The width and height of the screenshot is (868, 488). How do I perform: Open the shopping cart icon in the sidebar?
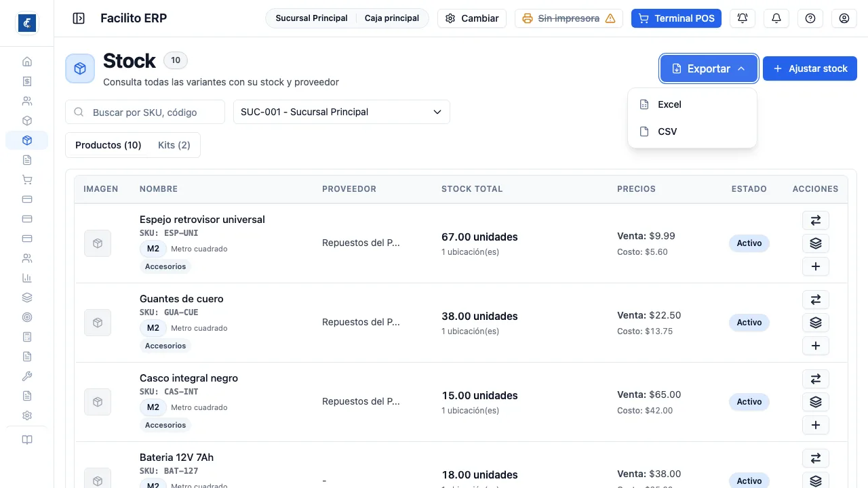click(27, 180)
